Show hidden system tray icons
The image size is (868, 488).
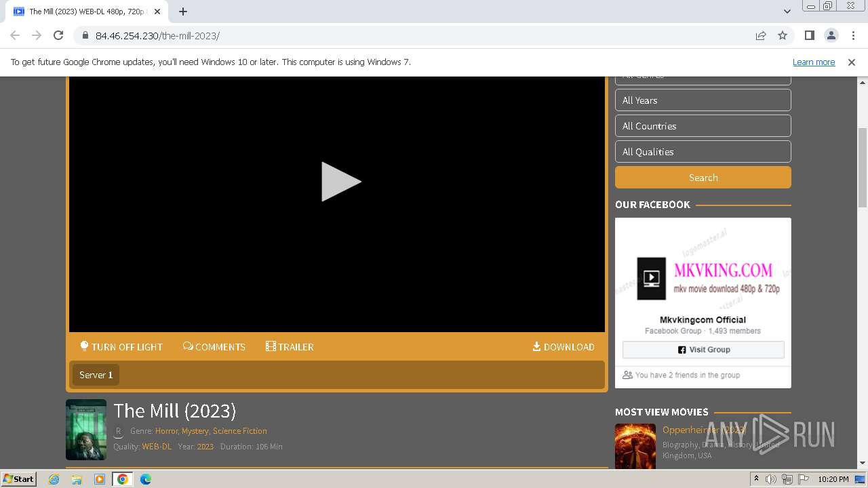[756, 479]
